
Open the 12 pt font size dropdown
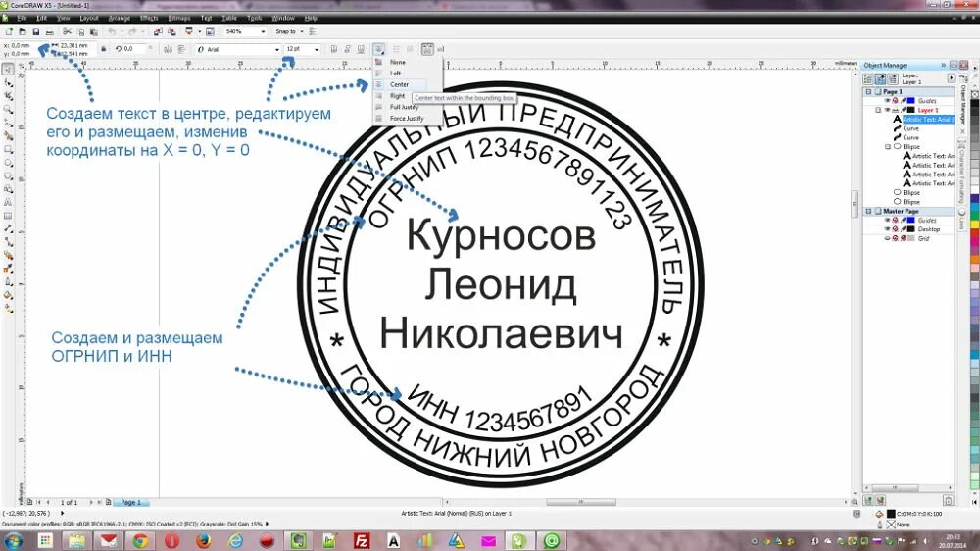tap(317, 49)
